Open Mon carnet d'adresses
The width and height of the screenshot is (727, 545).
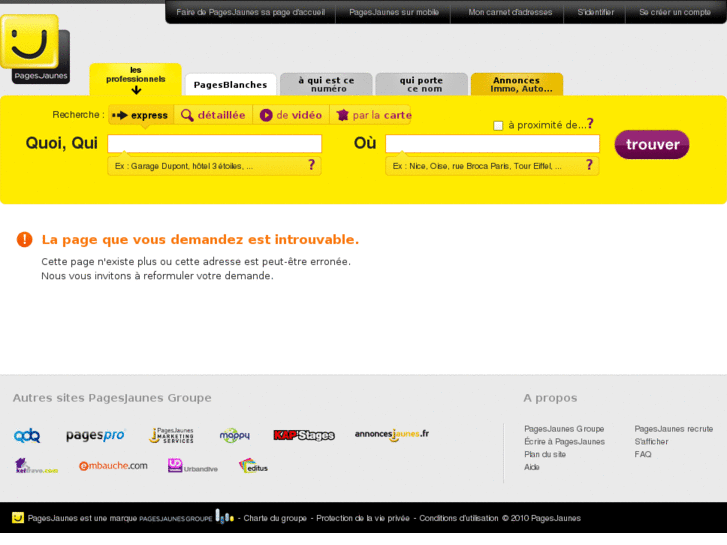(x=510, y=12)
